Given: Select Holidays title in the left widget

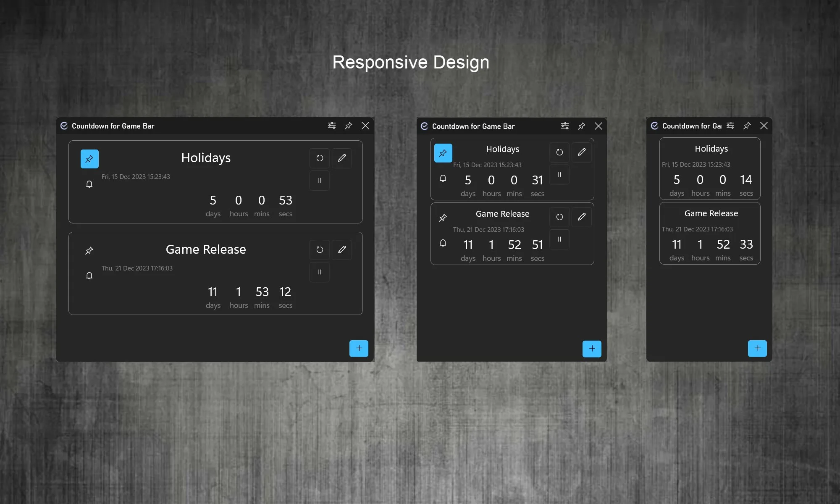Looking at the screenshot, I should (x=206, y=158).
